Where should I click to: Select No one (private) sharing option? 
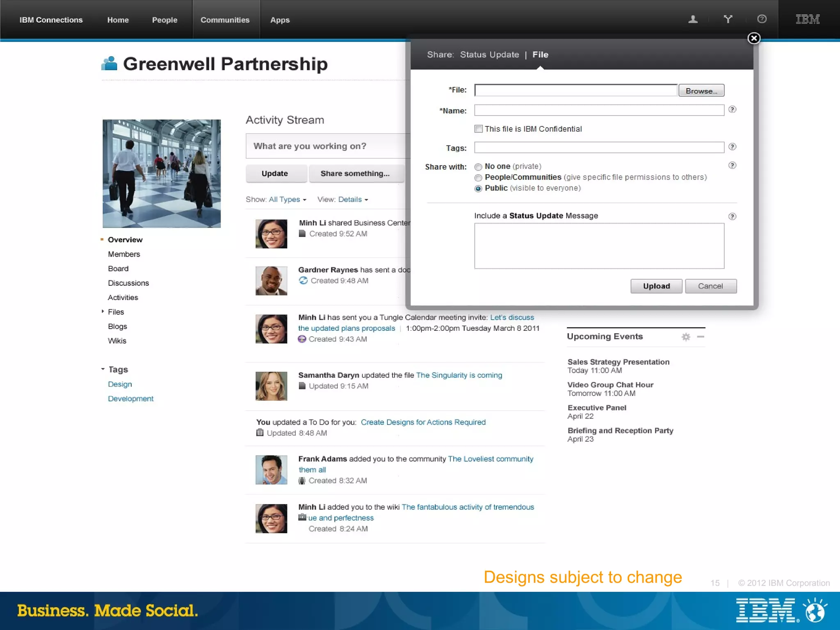478,167
